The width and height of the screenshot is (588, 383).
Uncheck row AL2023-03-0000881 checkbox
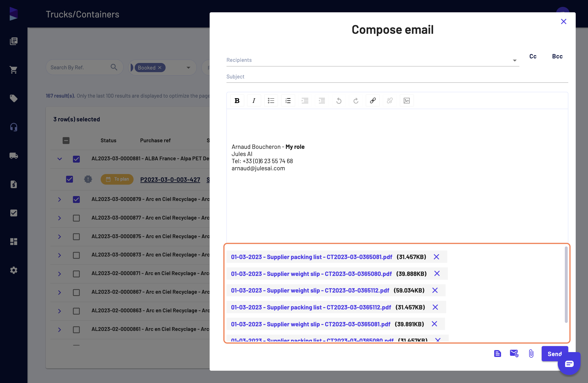[x=76, y=159]
